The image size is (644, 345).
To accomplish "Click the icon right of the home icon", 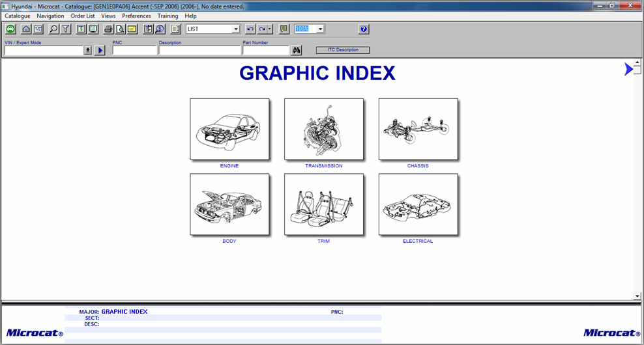I will coord(38,29).
